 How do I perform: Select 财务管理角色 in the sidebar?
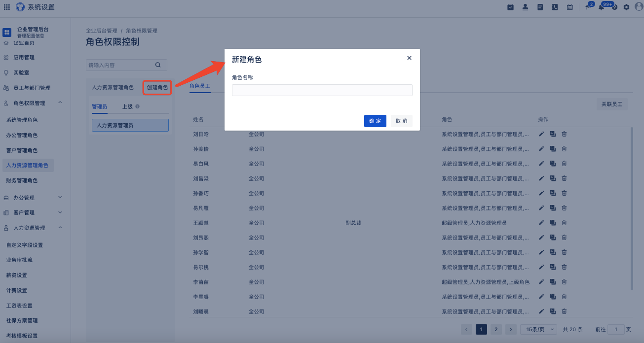point(22,180)
